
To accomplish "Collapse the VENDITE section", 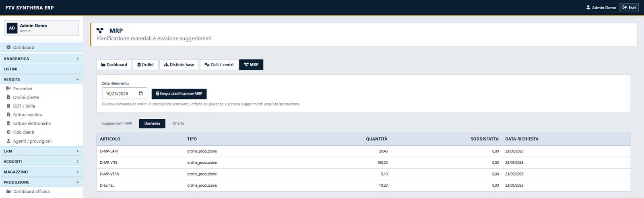I will tap(41, 80).
